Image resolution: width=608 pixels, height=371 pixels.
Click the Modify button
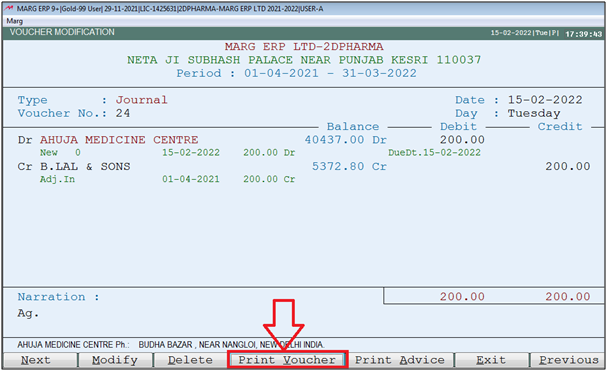(x=115, y=360)
